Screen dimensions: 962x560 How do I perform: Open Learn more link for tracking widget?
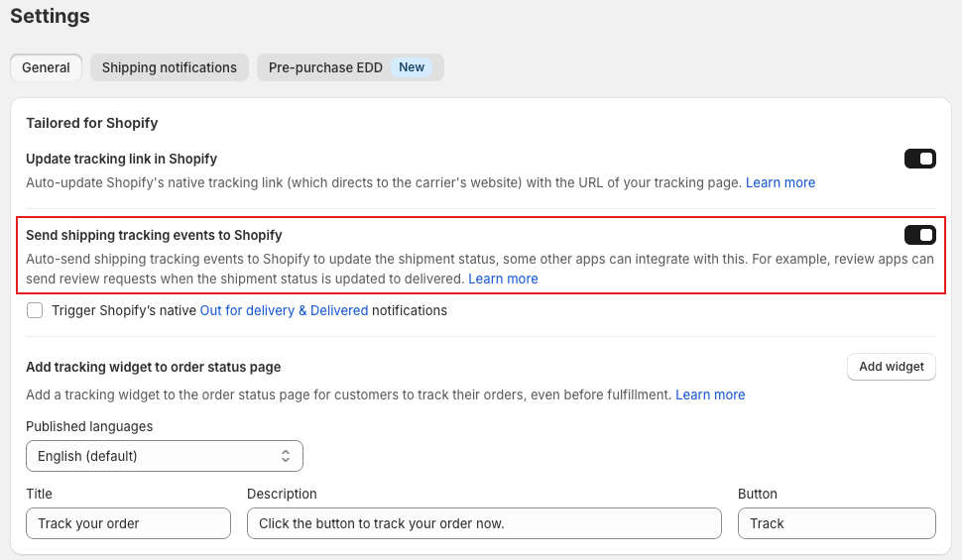tap(710, 395)
